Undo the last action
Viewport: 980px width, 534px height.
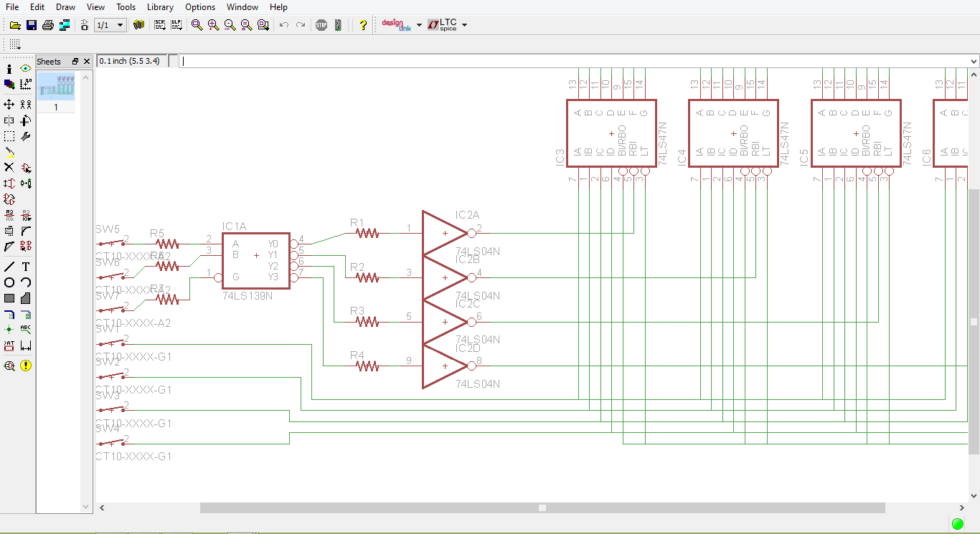pos(284,25)
